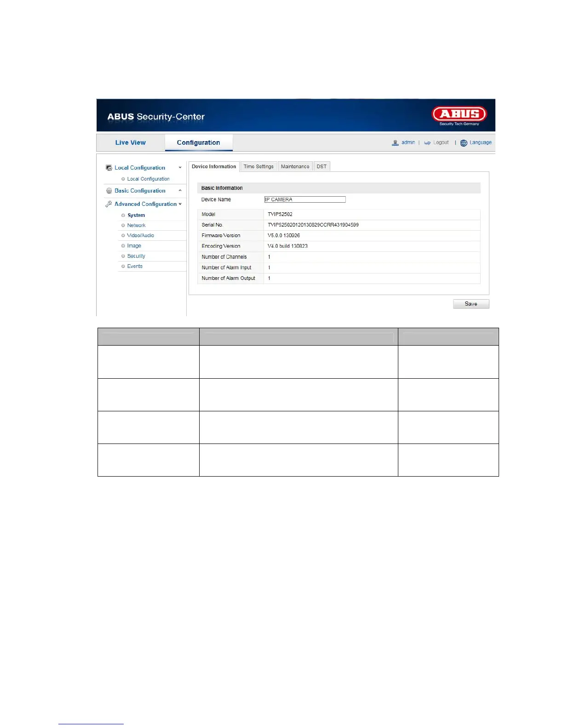Screen dimensions: 563x728
Task: Click the Number of Alarm Input label
Action: tap(226, 267)
